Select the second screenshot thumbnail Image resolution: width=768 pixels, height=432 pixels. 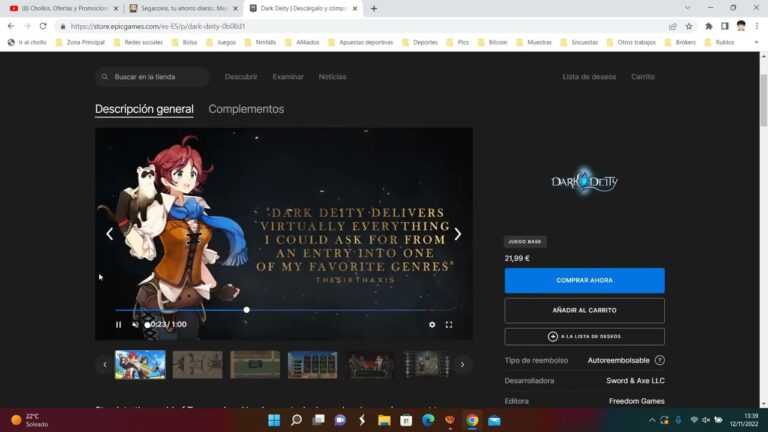(x=197, y=364)
